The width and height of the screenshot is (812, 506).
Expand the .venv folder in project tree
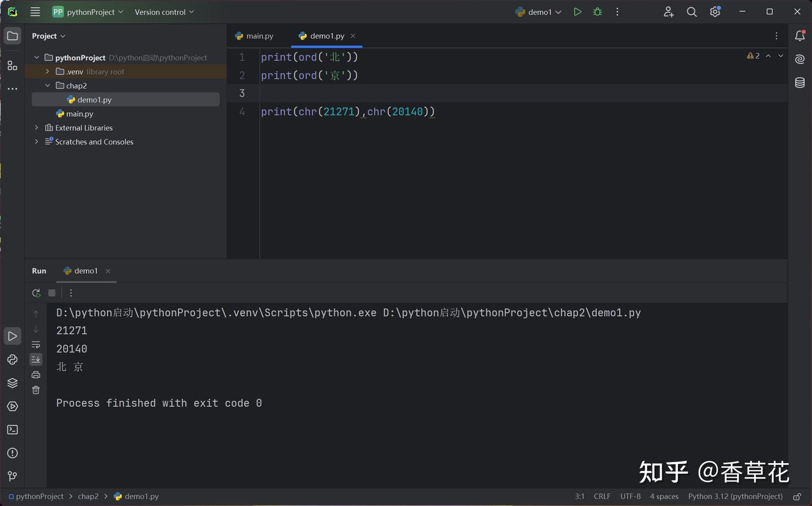pos(47,72)
